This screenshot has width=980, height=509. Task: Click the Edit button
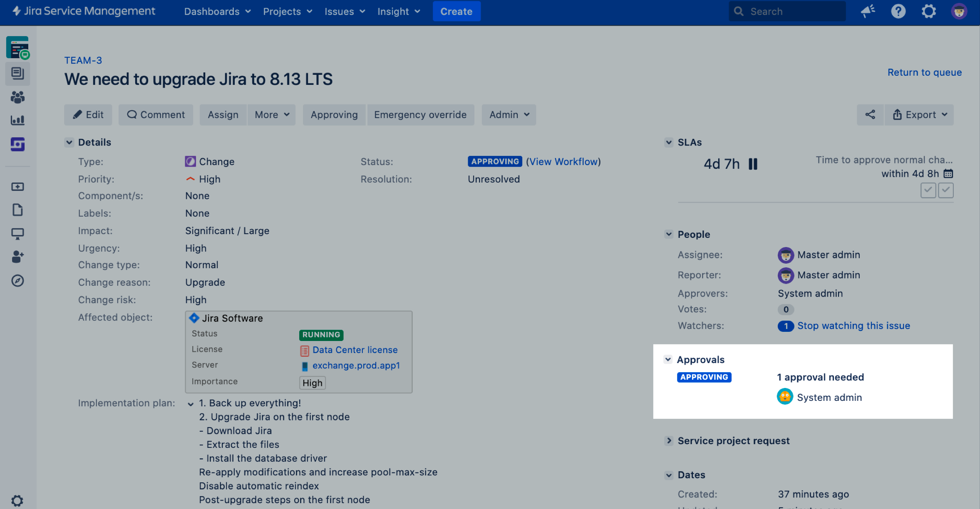pyautogui.click(x=88, y=115)
